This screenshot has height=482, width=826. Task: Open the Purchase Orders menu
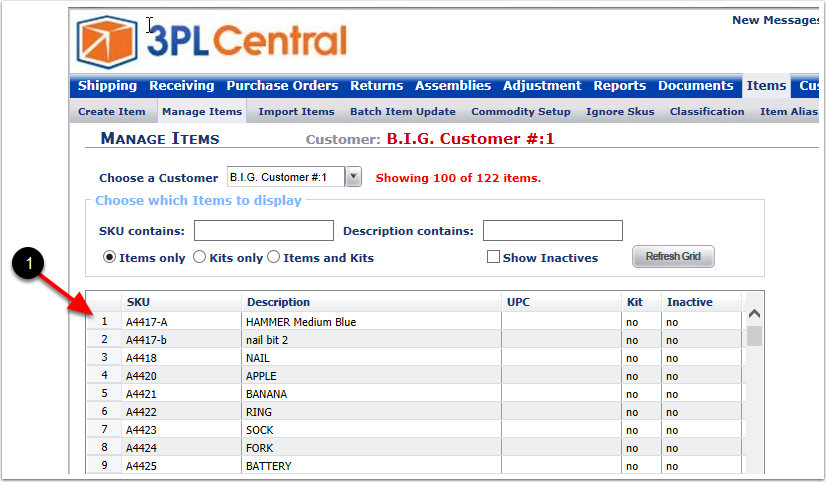point(282,86)
